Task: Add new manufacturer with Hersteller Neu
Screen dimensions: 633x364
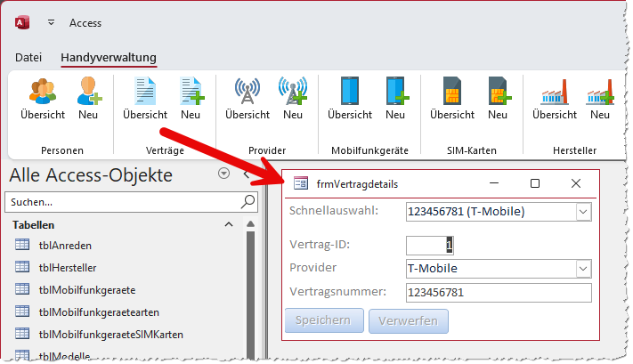Action: [x=600, y=92]
